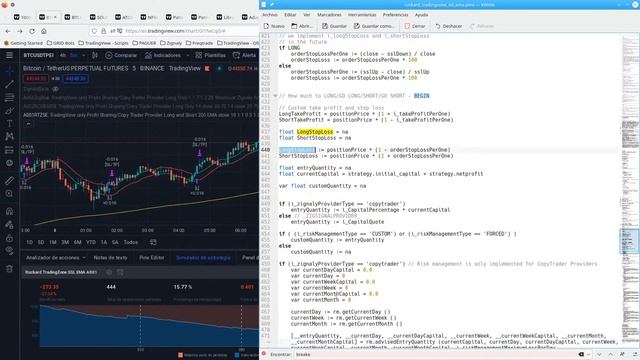640x360 pixels.
Task: Click the Comparar button
Action: coord(121,55)
